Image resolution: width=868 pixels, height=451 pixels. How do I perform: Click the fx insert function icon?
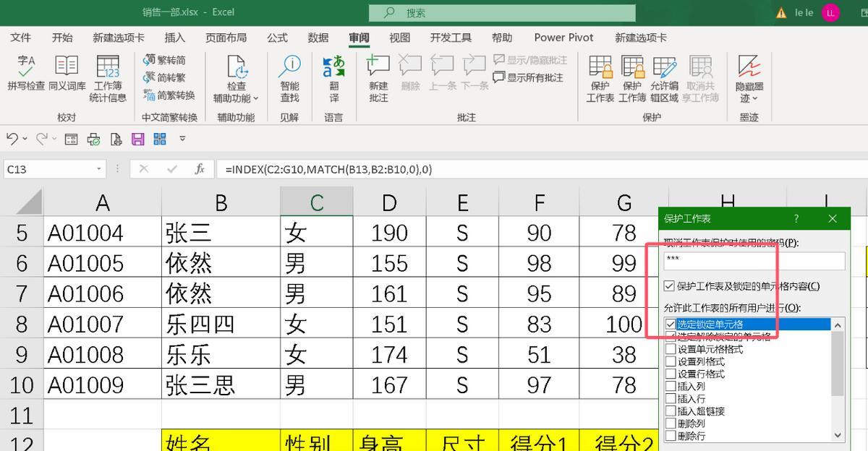click(200, 169)
